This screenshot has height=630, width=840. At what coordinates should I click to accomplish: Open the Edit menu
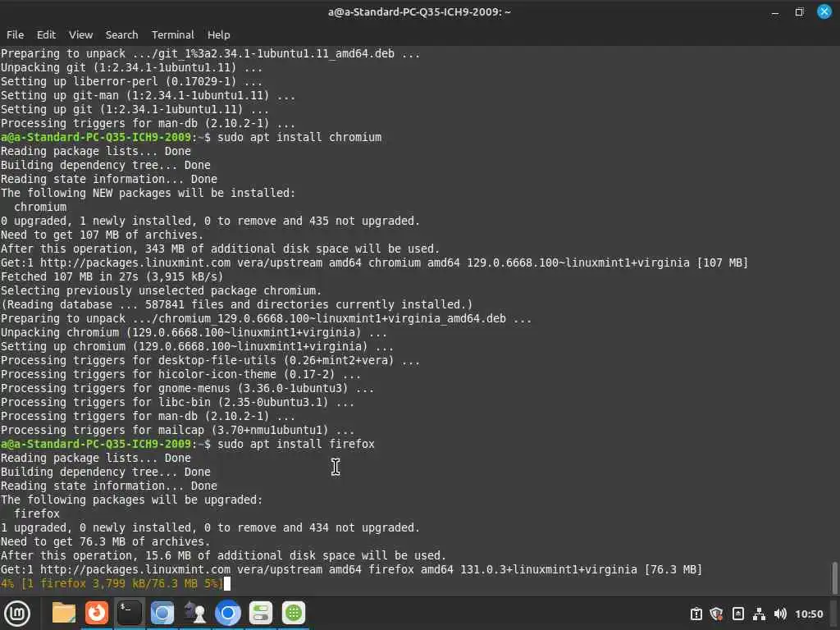(x=46, y=34)
